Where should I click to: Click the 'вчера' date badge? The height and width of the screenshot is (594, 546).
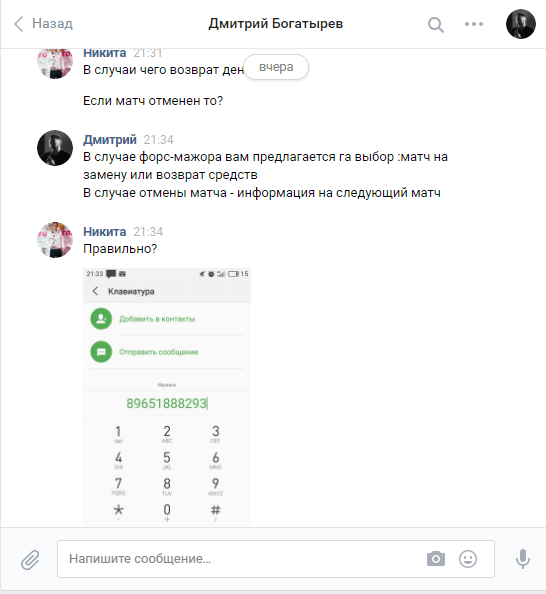pyautogui.click(x=276, y=67)
